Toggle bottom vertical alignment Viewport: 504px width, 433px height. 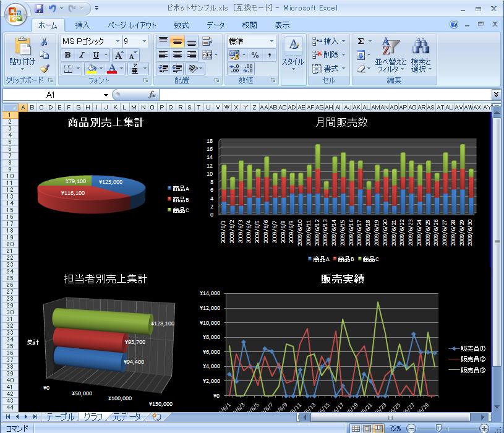click(x=192, y=41)
